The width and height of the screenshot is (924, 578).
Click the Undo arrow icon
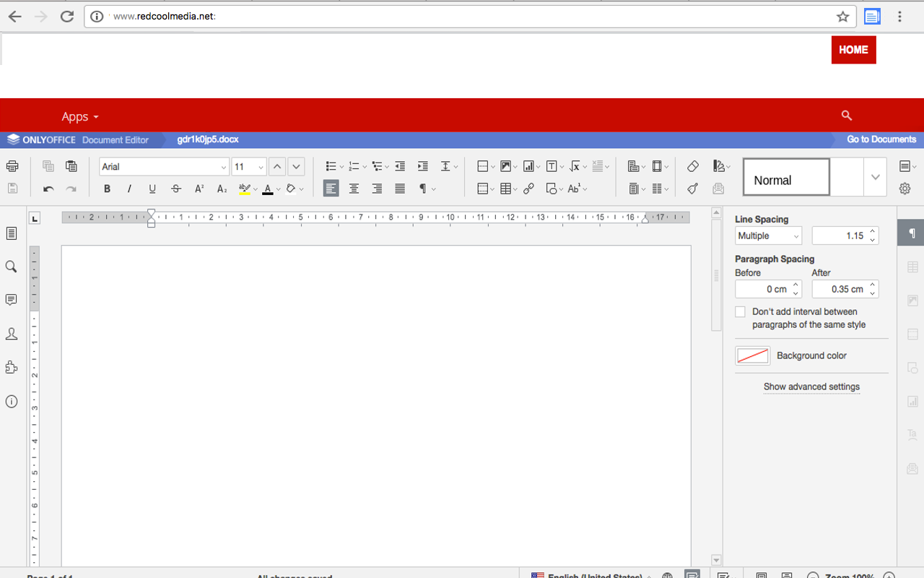pos(48,189)
